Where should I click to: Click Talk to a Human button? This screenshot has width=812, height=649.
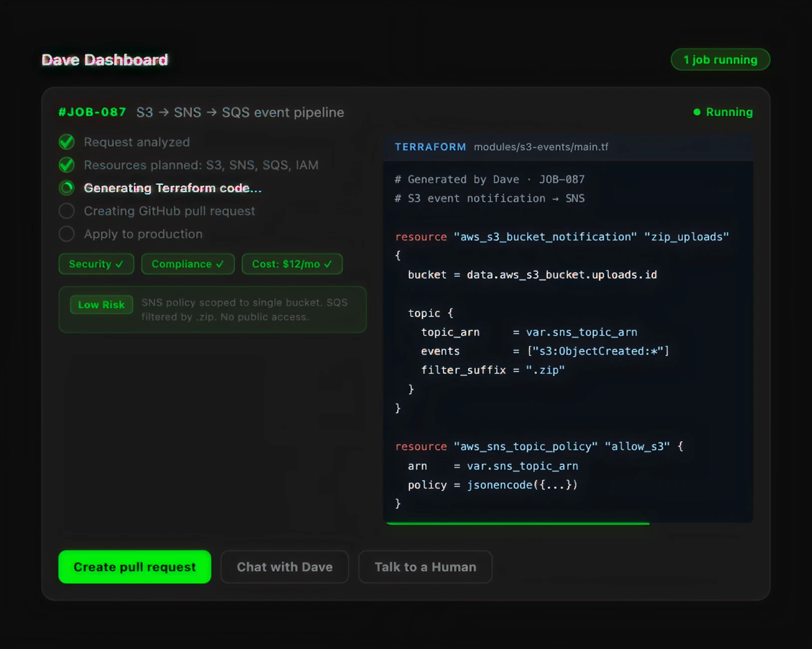pyautogui.click(x=425, y=567)
